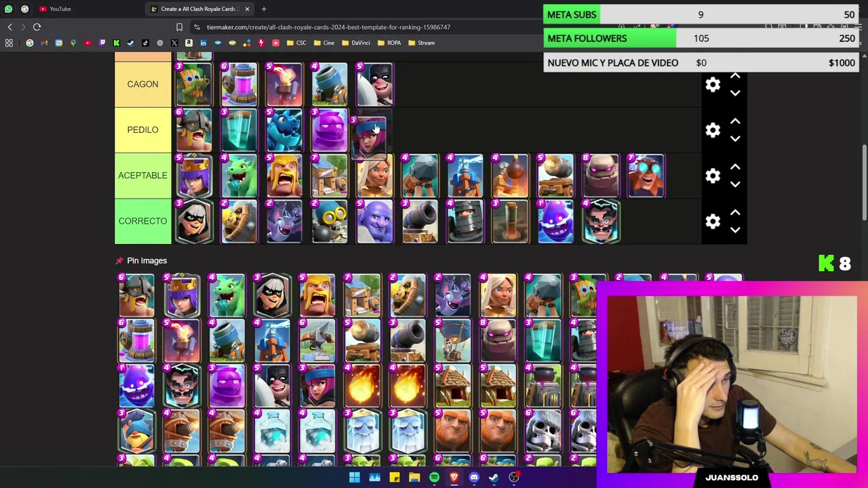Open Spotify from the taskbar

click(x=434, y=477)
